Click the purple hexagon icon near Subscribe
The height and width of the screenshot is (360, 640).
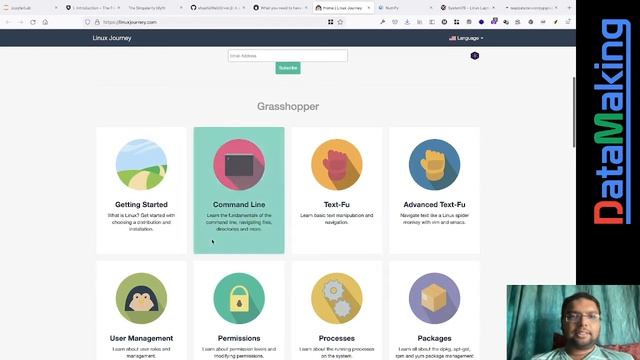(x=474, y=56)
